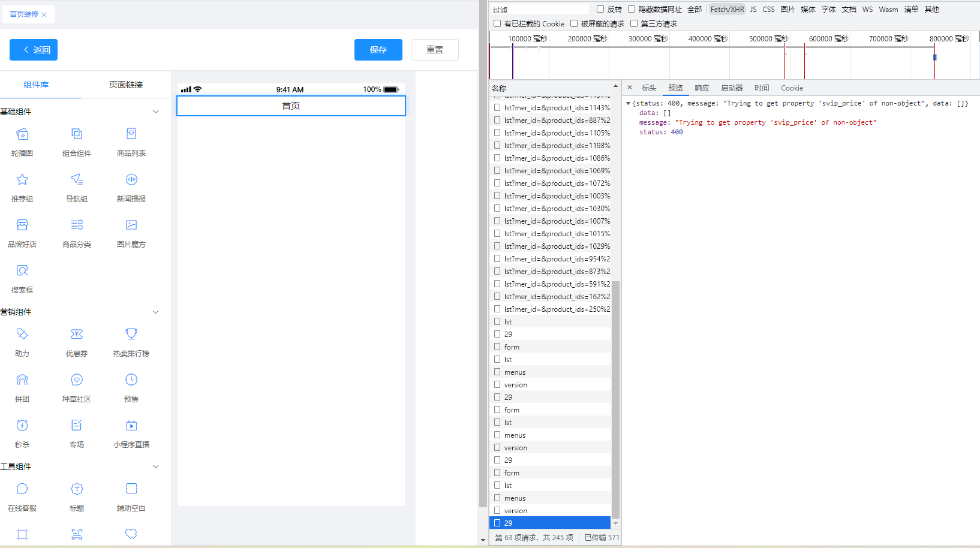Select the 首页 title bar in phone preview
The height and width of the screenshot is (548, 980).
(291, 106)
